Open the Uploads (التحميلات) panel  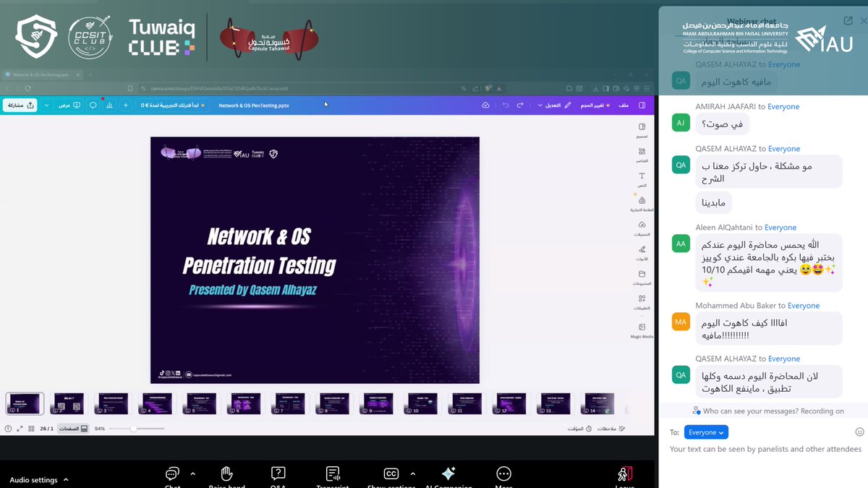click(x=642, y=228)
